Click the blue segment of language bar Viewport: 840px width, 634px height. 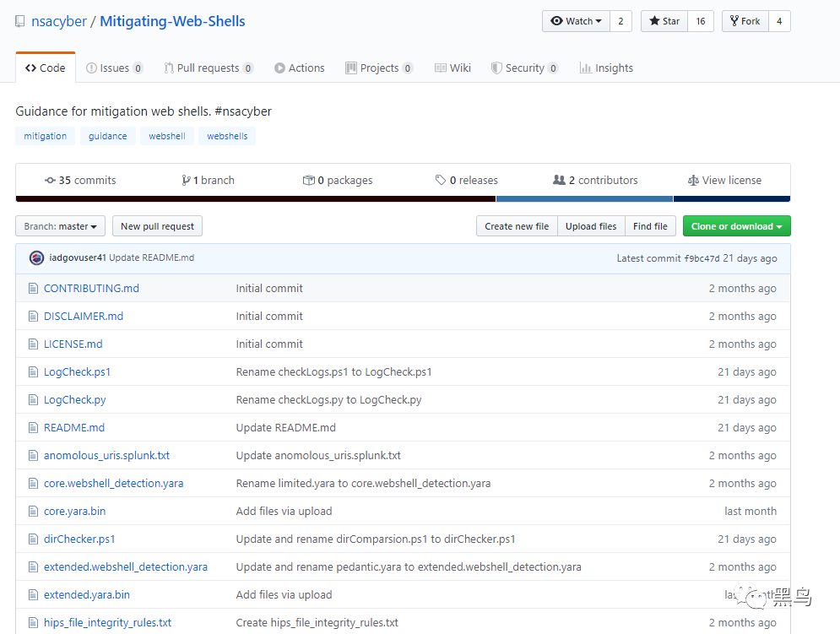click(584, 199)
